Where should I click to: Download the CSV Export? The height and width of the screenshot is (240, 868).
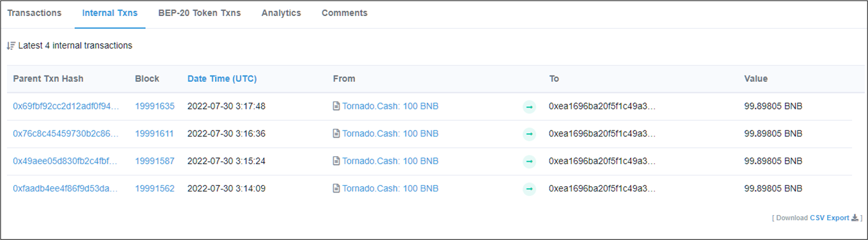coord(830,218)
